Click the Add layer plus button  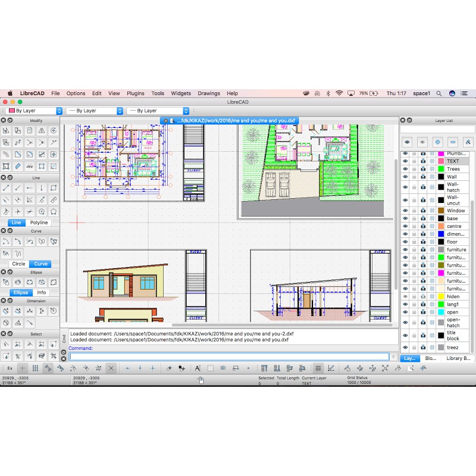click(437, 142)
